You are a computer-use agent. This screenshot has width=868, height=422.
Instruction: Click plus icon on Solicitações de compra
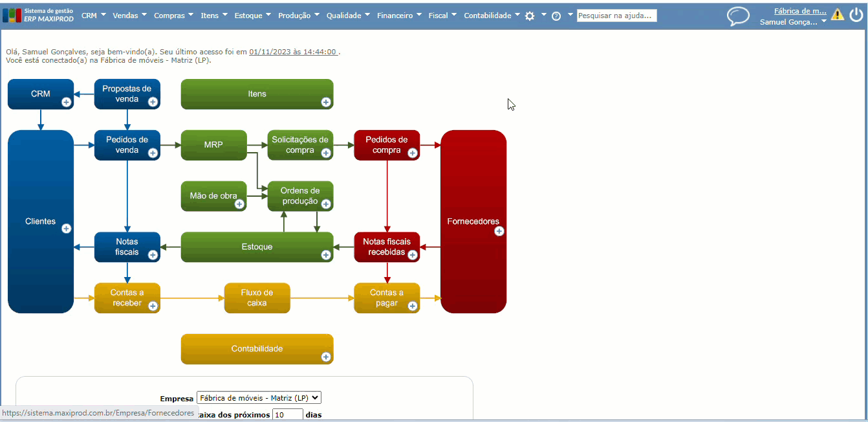pos(326,153)
